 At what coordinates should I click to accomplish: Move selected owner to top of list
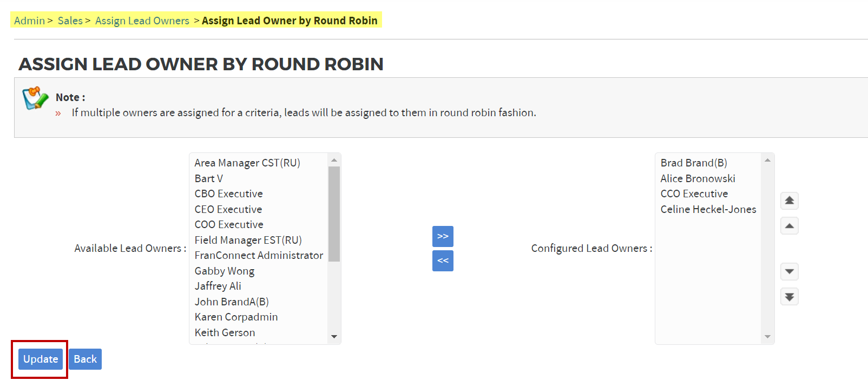coord(790,201)
